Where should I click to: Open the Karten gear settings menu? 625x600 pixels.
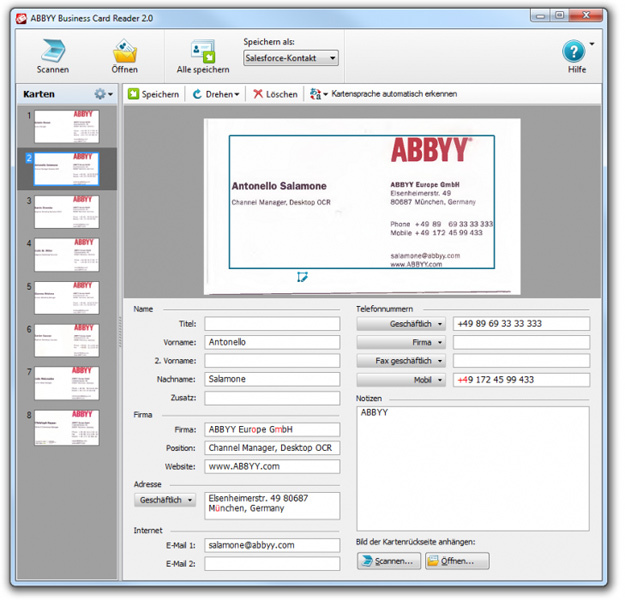pos(104,94)
